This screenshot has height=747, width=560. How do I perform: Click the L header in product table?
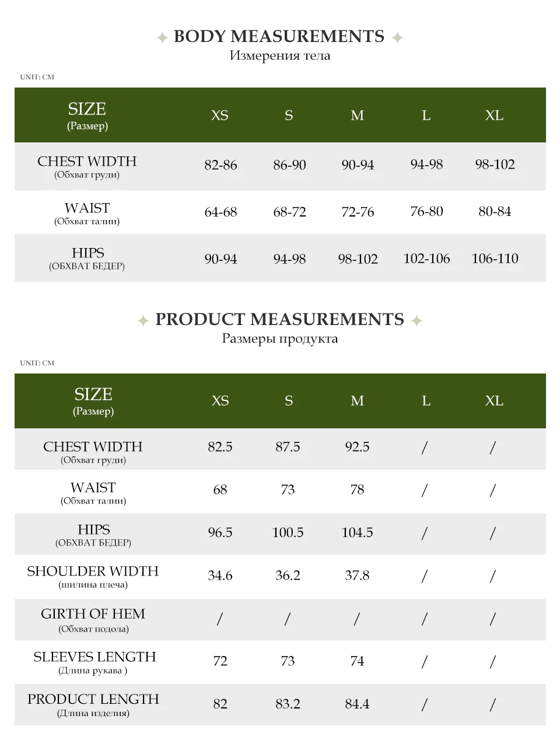[426, 401]
